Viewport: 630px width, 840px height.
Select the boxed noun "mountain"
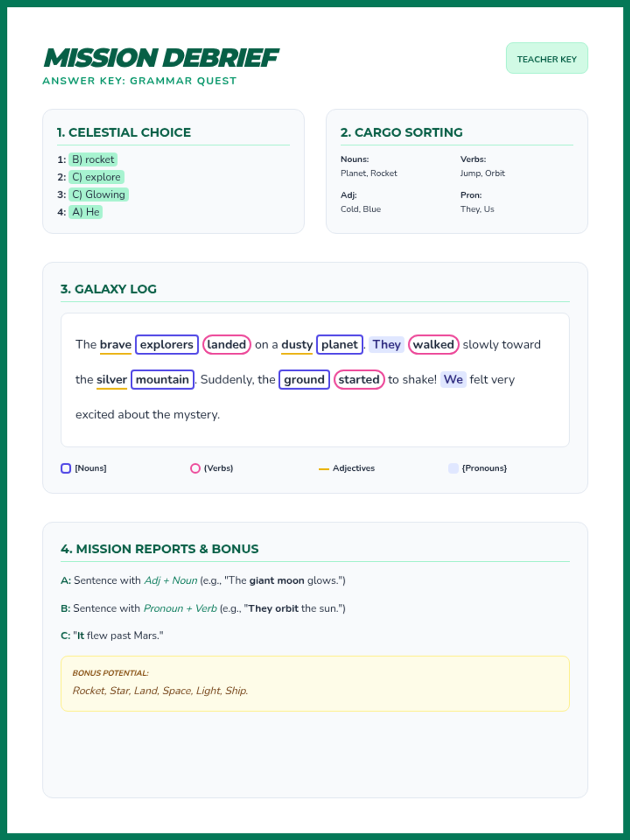(x=162, y=380)
